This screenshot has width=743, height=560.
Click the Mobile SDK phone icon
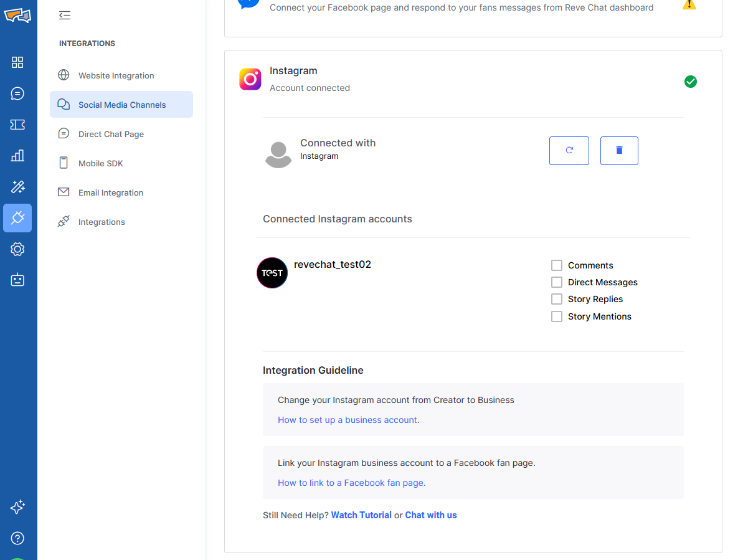coord(64,163)
